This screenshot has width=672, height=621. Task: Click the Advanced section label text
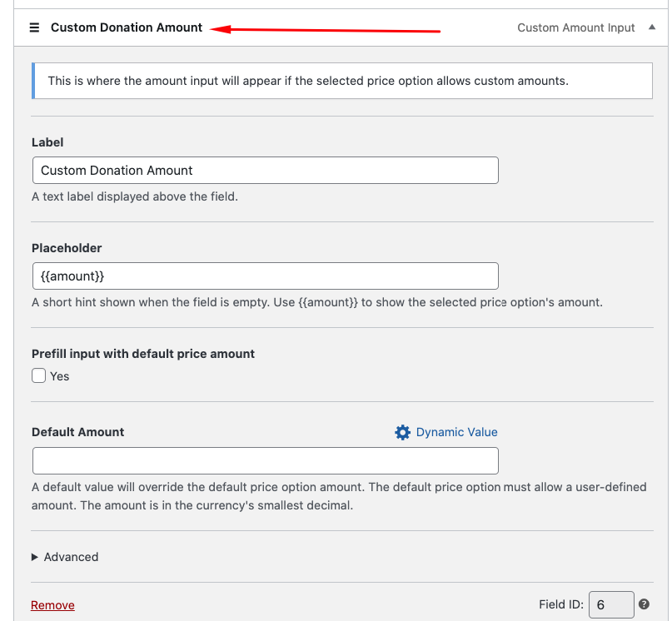coord(71,557)
